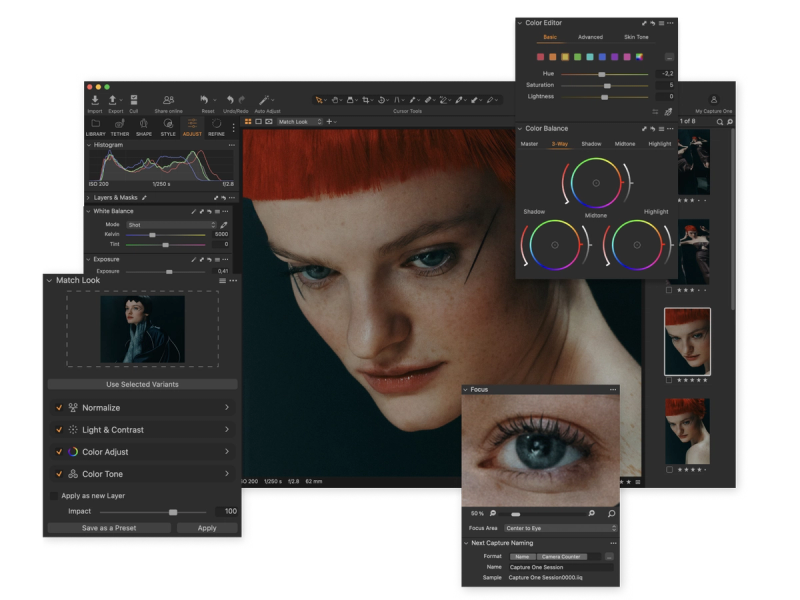800x600 pixels.
Task: Select the Keystone cursor tool
Action: click(396, 100)
